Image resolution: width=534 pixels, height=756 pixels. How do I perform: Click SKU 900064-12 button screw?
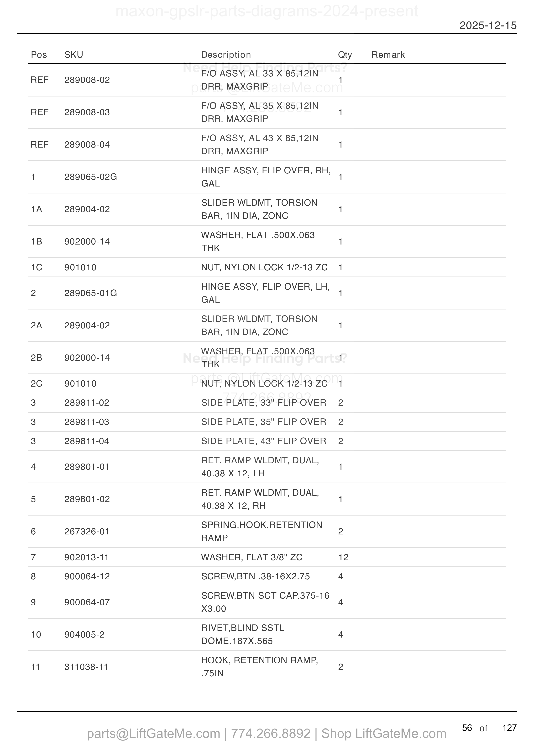(87, 576)
